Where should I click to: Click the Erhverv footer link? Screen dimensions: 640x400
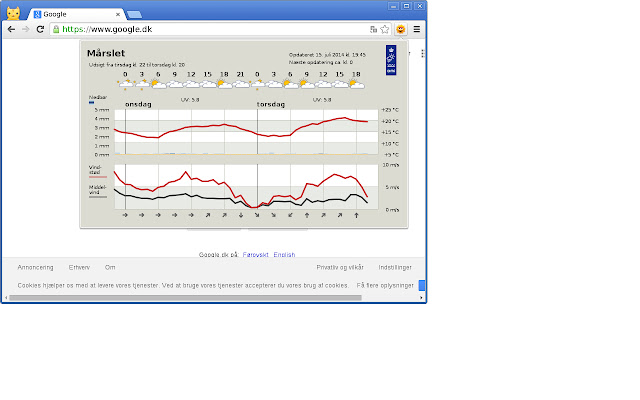pyautogui.click(x=79, y=267)
